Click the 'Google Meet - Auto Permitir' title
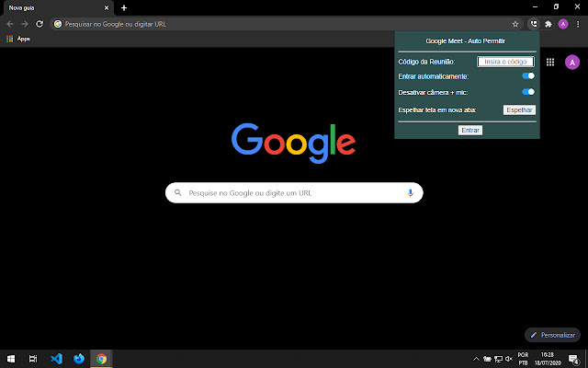Image resolution: width=588 pixels, height=368 pixels. tap(466, 40)
